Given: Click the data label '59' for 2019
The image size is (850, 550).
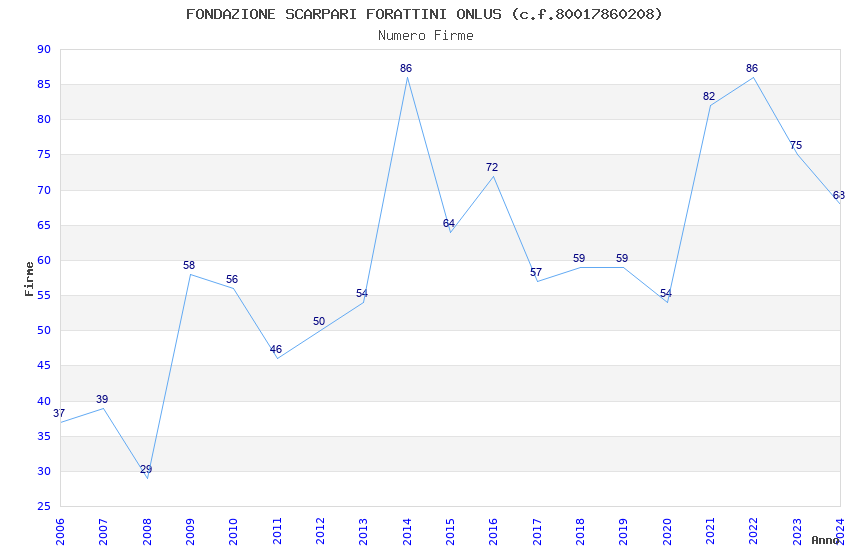Looking at the screenshot, I should click(x=622, y=258).
